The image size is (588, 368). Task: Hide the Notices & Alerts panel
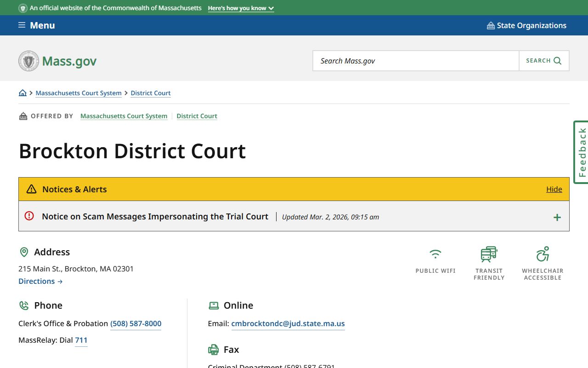click(x=554, y=189)
